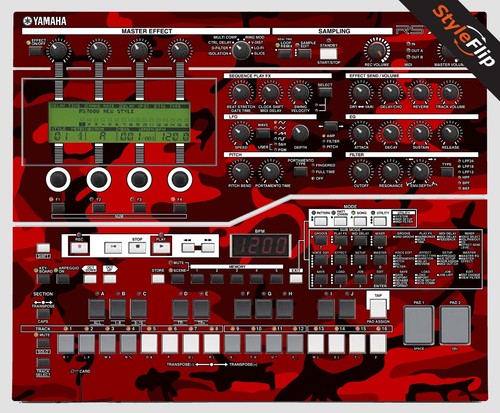Open the GROOVE sub mode
500x413 pixels.
(x=321, y=240)
